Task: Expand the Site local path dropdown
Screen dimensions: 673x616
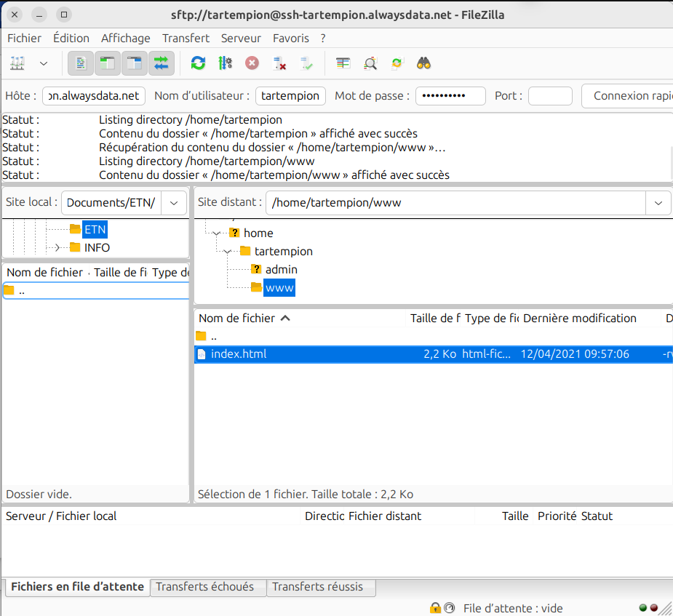Action: tap(173, 203)
